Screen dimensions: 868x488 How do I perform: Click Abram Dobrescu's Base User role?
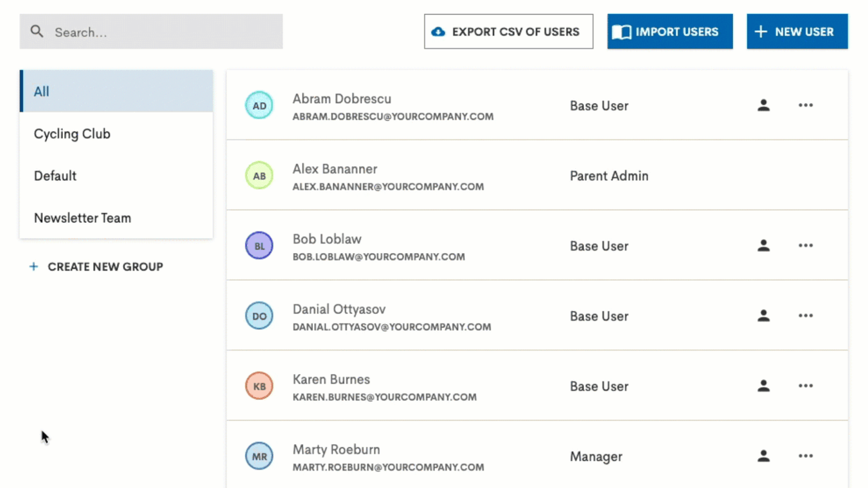coord(599,105)
